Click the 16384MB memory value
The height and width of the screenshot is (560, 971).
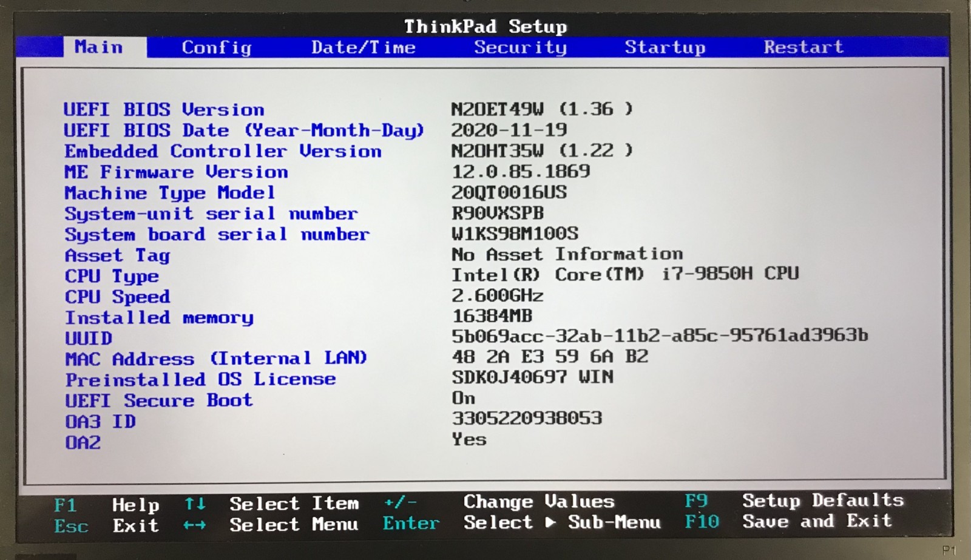click(492, 316)
